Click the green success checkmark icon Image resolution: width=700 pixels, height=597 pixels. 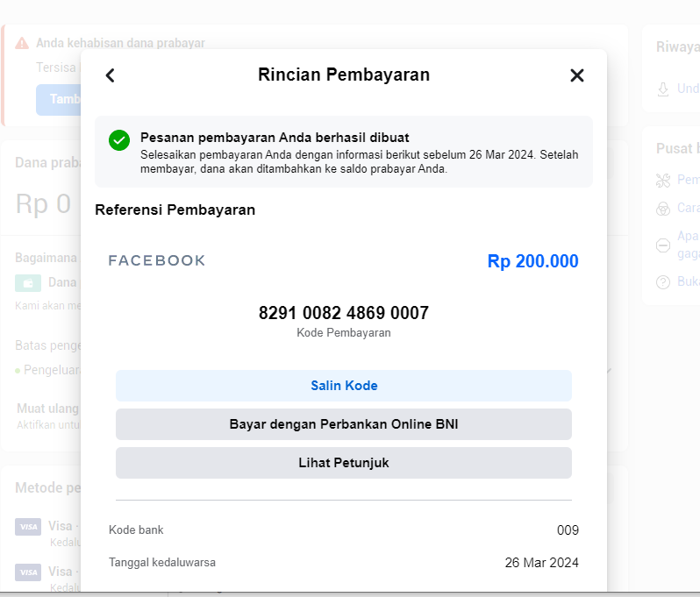[119, 140]
